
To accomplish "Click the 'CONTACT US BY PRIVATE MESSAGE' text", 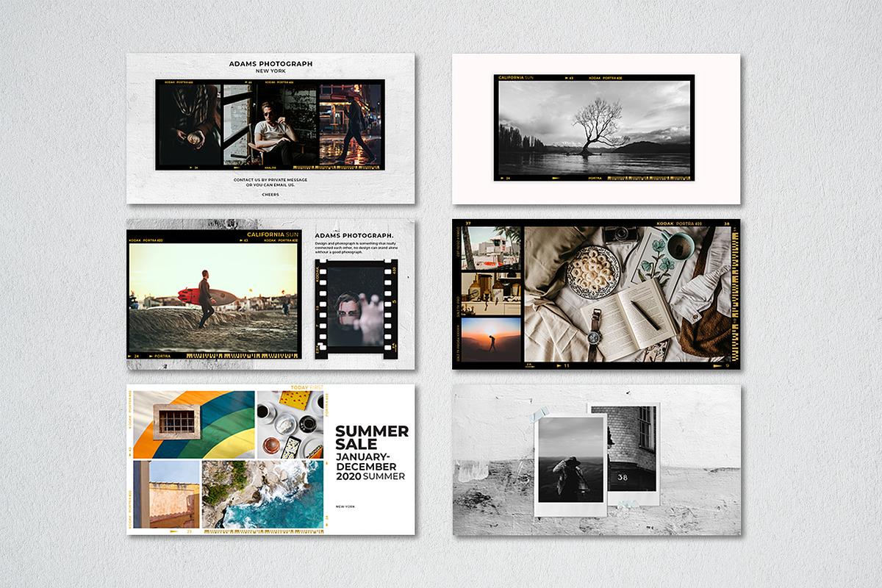I will tap(270, 179).
